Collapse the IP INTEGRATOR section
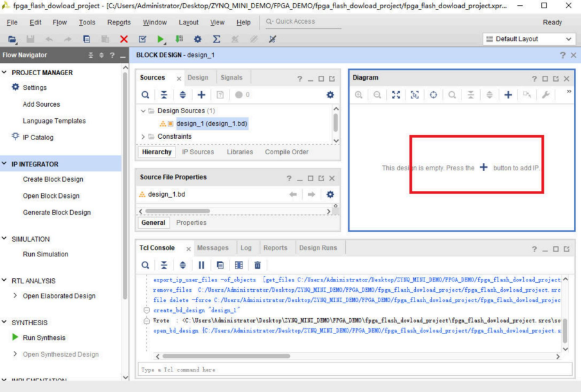Image resolution: width=581 pixels, height=392 pixels. 5,164
